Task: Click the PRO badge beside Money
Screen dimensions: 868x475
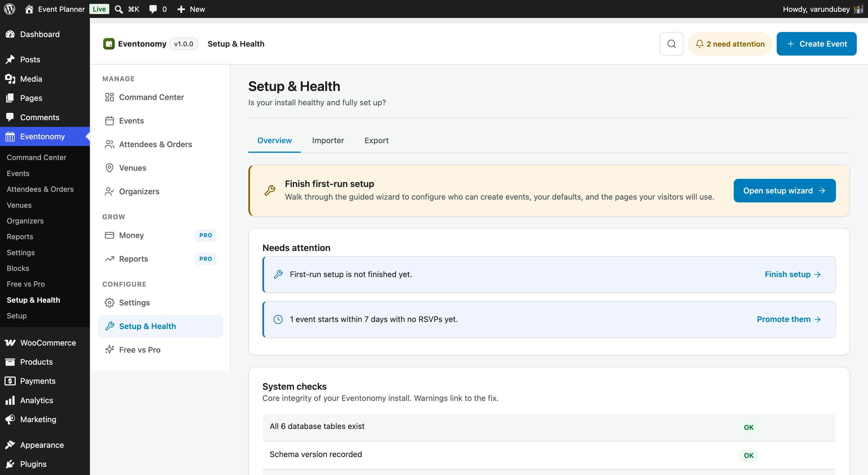Action: pyautogui.click(x=206, y=235)
